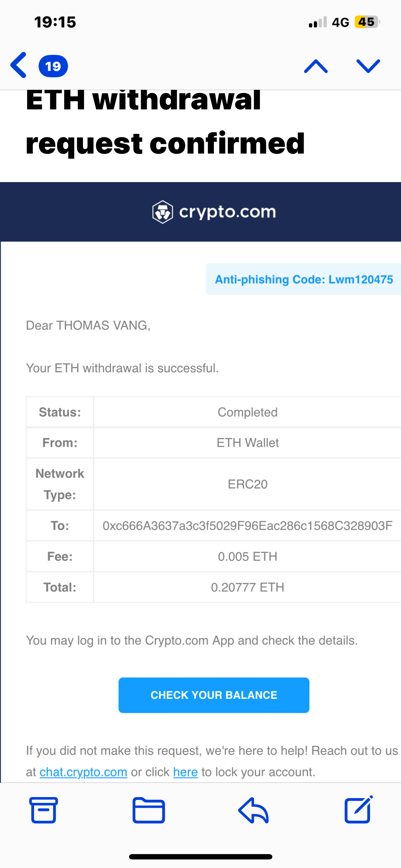Go to next message with down chevron
The height and width of the screenshot is (868, 401).
368,66
